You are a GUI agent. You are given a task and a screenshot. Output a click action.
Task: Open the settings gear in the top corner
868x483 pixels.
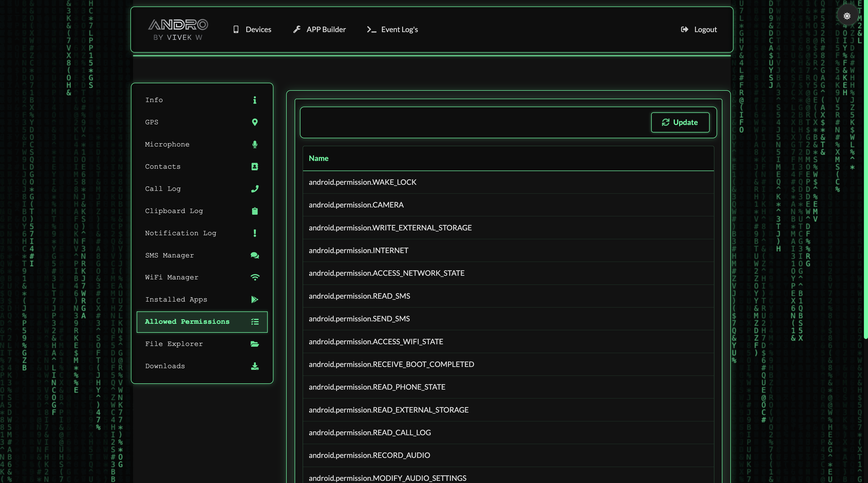(847, 15)
